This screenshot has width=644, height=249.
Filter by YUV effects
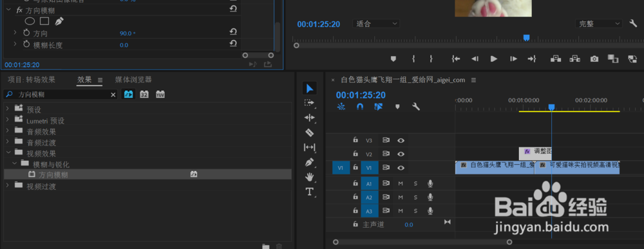pyautogui.click(x=160, y=95)
